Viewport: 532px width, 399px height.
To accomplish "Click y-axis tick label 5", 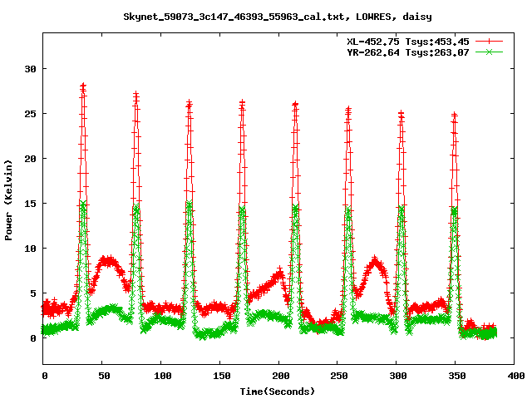I will pyautogui.click(x=33, y=293).
